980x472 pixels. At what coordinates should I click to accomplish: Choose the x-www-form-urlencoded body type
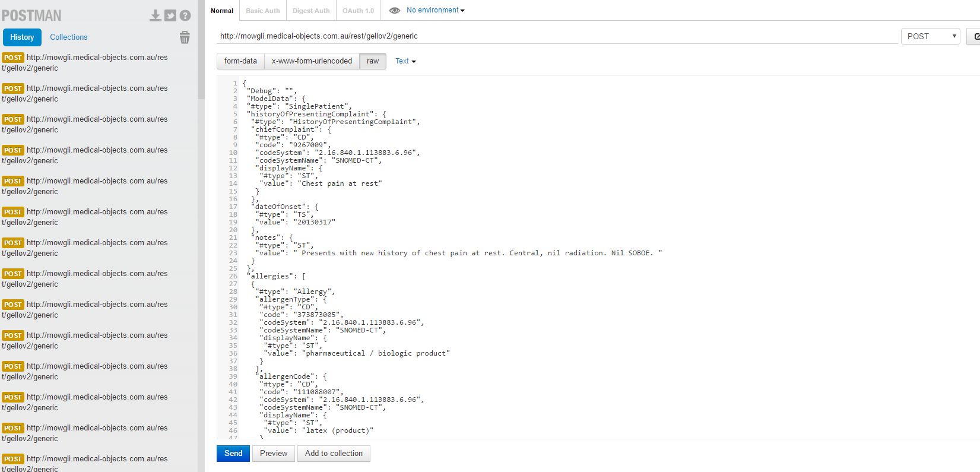[312, 61]
